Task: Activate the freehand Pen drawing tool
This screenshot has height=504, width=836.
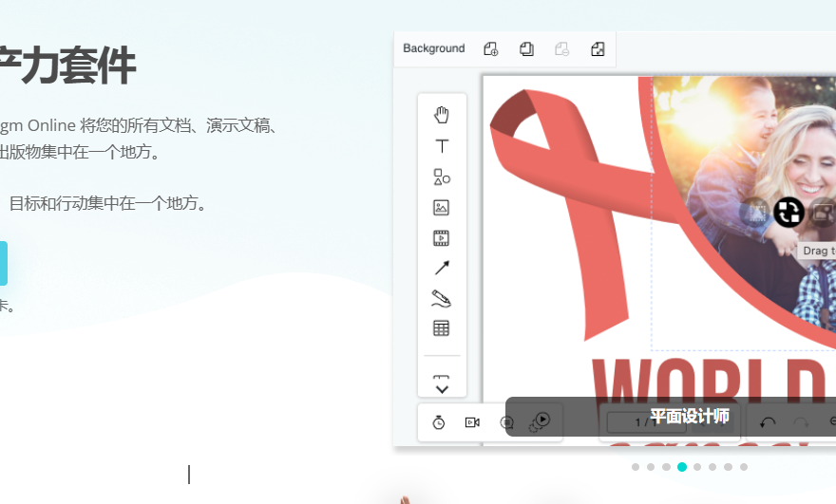Action: pyautogui.click(x=442, y=298)
